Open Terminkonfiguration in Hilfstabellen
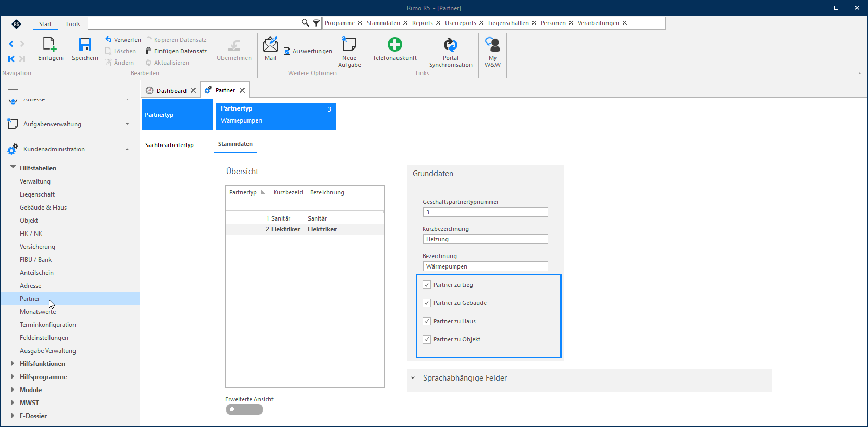This screenshot has width=868, height=427. [x=48, y=325]
